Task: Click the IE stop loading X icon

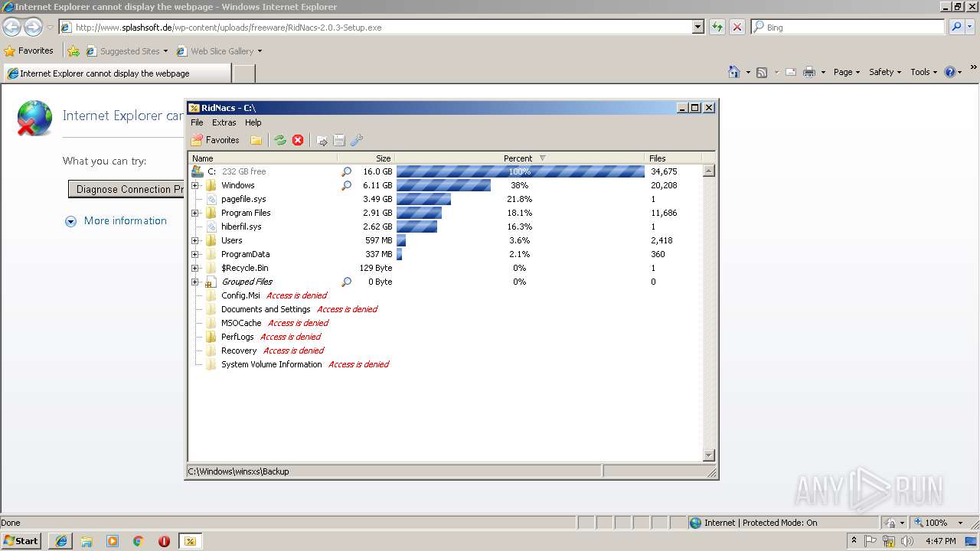Action: 737,27
